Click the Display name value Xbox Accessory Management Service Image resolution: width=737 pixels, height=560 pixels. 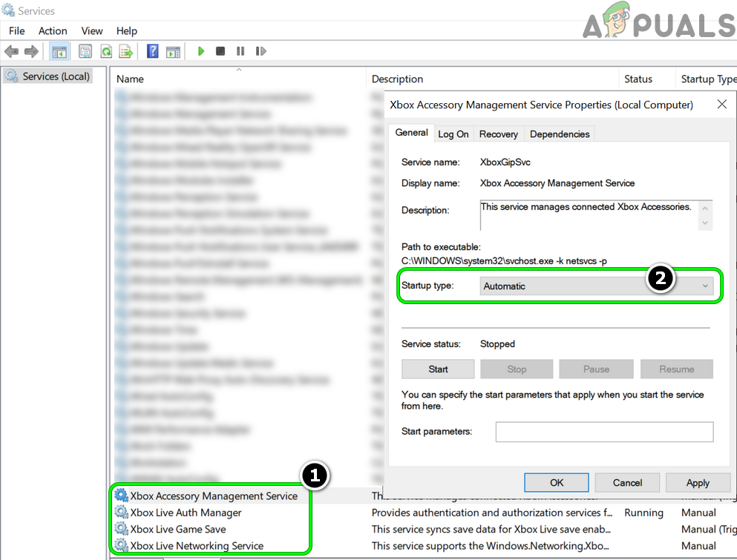tap(557, 183)
